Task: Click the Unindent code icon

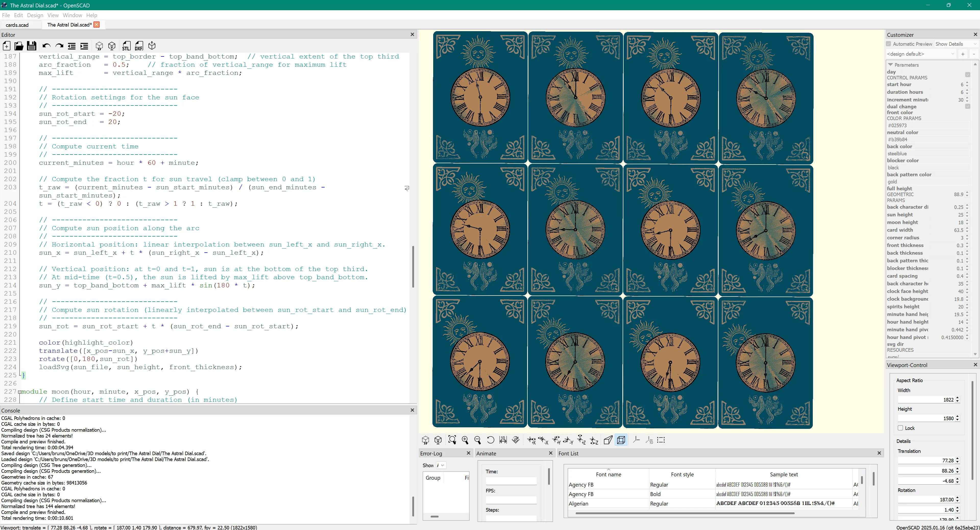Action: point(71,46)
